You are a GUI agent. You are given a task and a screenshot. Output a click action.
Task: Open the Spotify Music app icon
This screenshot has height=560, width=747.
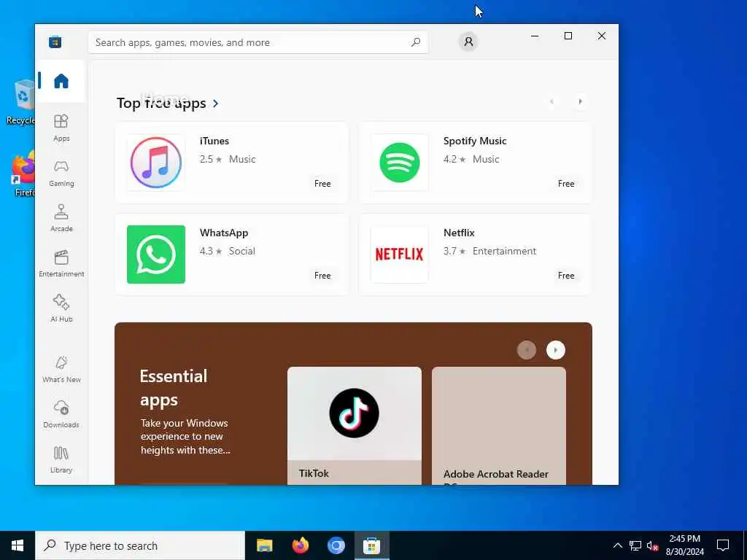(x=399, y=163)
